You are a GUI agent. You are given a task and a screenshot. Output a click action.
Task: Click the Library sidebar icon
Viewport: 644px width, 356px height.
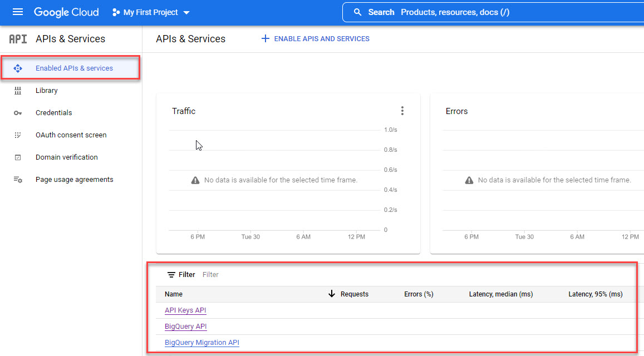(x=18, y=91)
